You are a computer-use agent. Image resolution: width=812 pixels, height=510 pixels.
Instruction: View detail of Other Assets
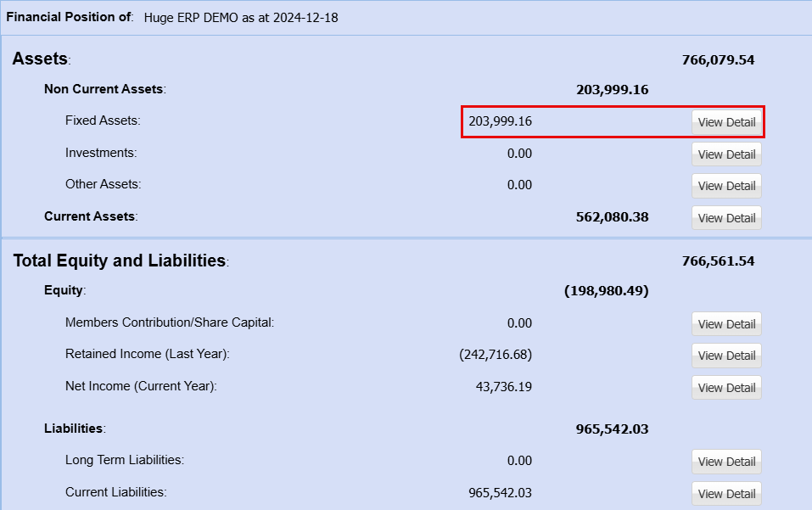pyautogui.click(x=726, y=186)
